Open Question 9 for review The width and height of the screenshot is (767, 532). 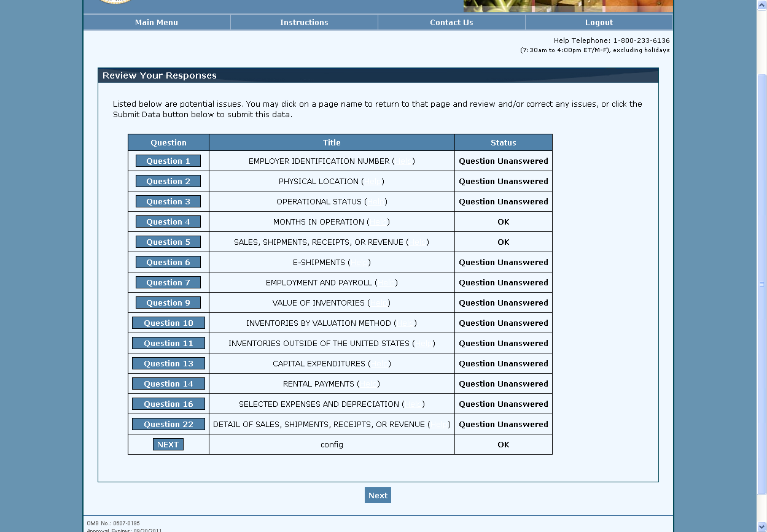[168, 303]
